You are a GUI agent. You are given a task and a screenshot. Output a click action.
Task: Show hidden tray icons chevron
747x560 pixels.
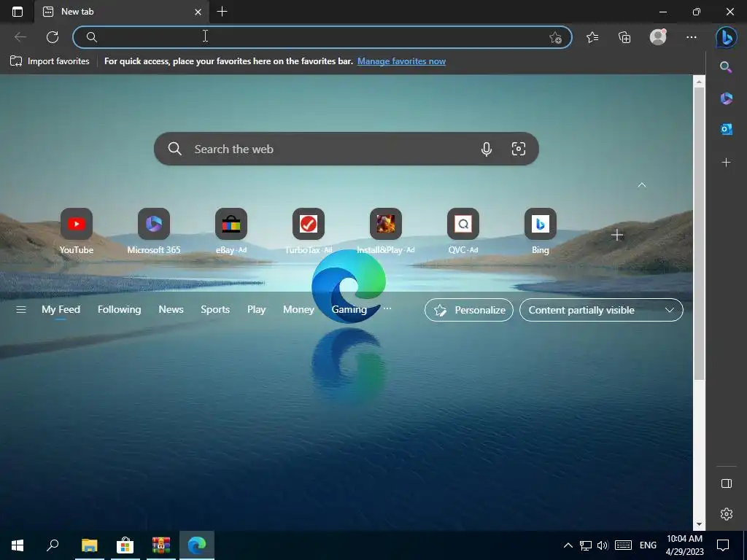(x=568, y=545)
